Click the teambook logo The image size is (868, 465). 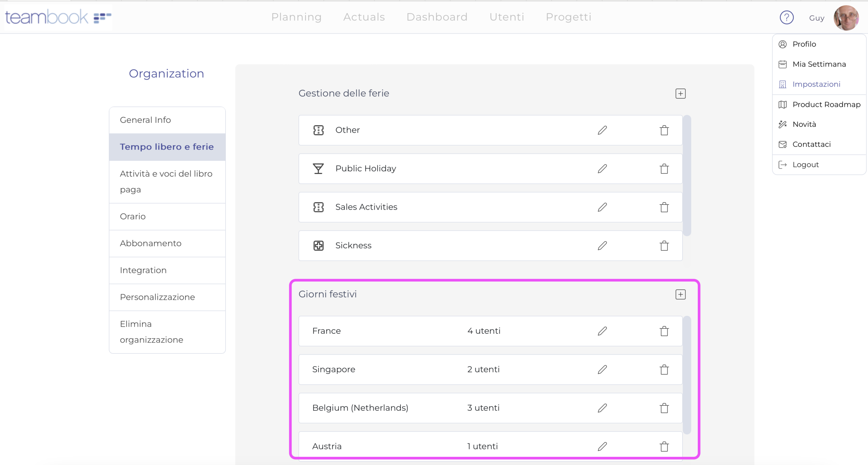(x=58, y=17)
